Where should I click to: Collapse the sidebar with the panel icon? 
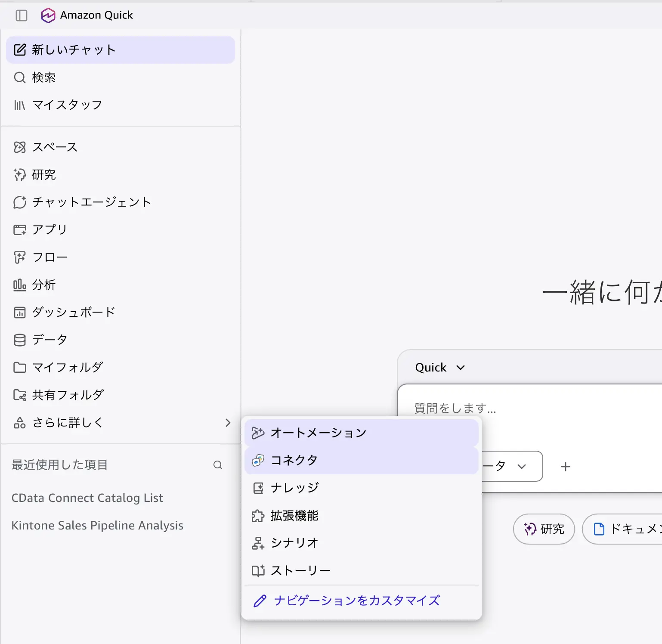pyautogui.click(x=21, y=15)
